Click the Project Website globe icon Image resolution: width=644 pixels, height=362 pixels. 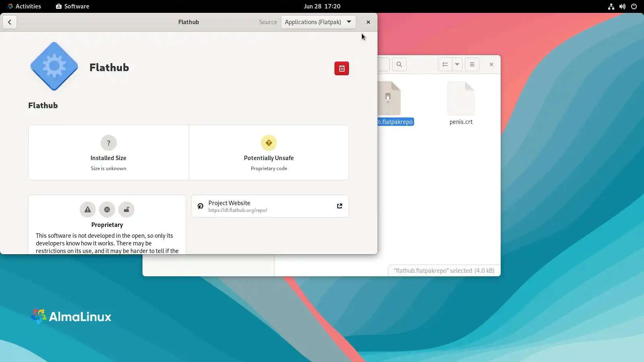click(200, 206)
